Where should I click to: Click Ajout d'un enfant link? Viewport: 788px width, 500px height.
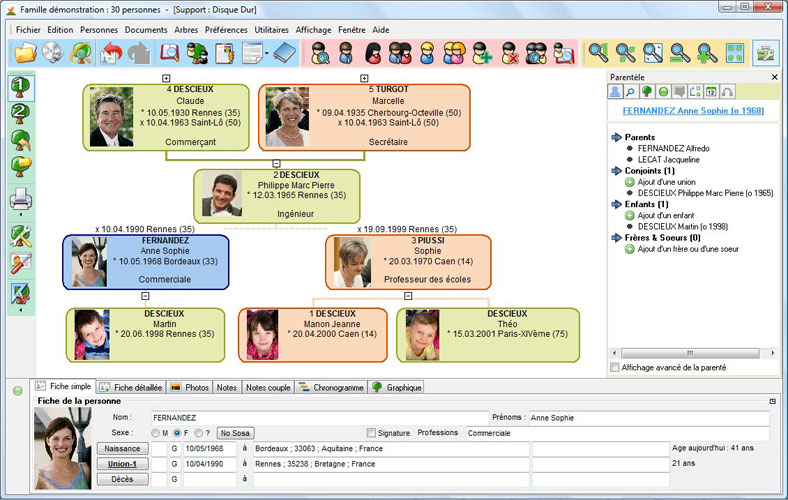tap(666, 215)
